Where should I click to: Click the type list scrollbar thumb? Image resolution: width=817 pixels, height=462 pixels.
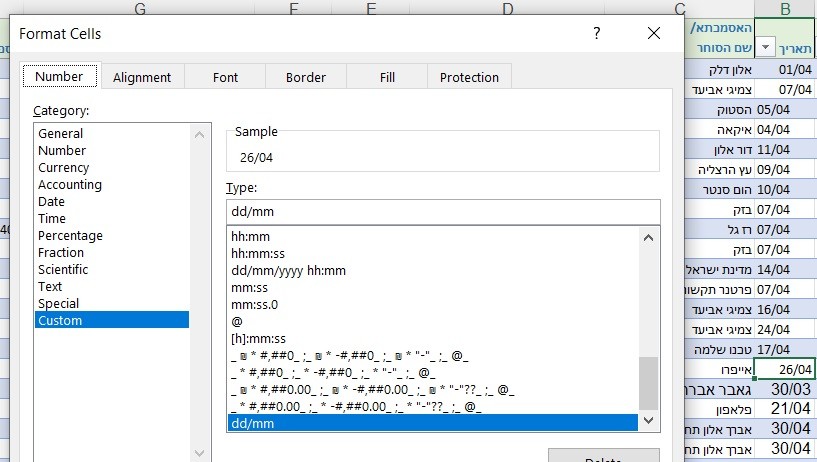point(649,383)
